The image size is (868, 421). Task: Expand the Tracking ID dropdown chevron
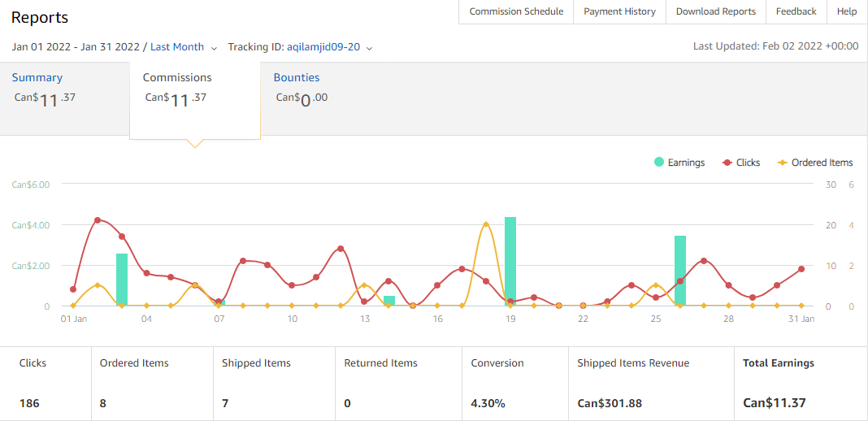tap(369, 48)
